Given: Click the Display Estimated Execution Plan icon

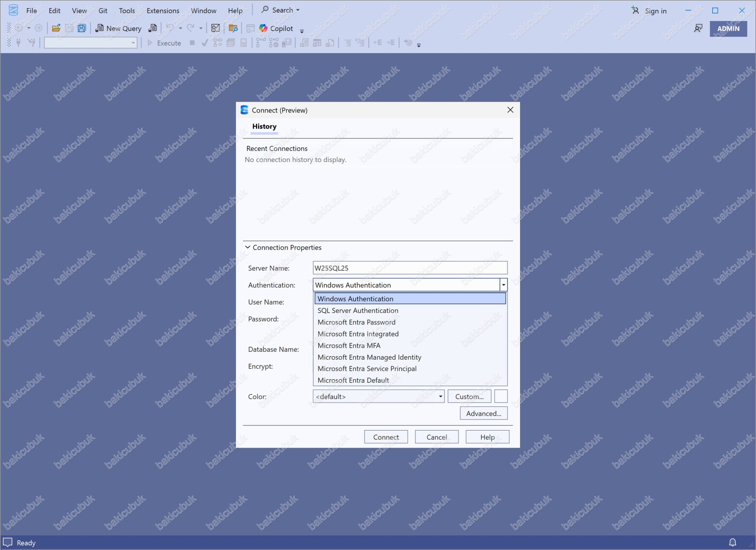Looking at the screenshot, I should pyautogui.click(x=218, y=43).
